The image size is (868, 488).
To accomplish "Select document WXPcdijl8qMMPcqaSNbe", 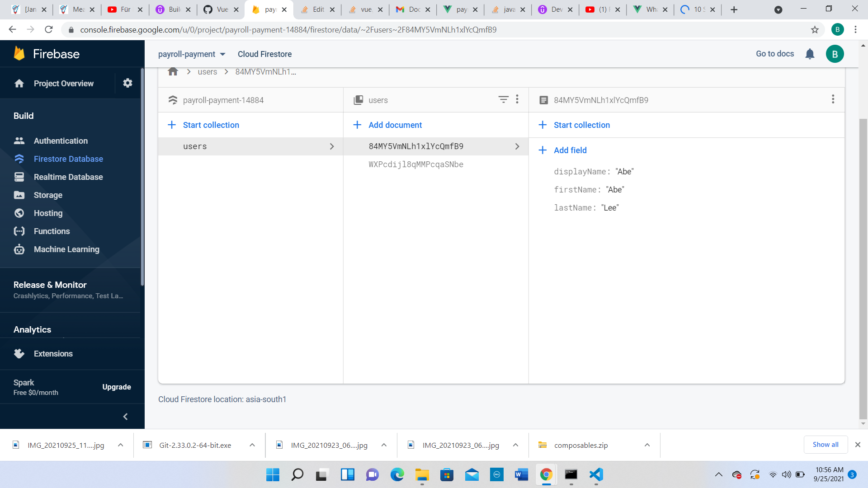I will point(415,164).
